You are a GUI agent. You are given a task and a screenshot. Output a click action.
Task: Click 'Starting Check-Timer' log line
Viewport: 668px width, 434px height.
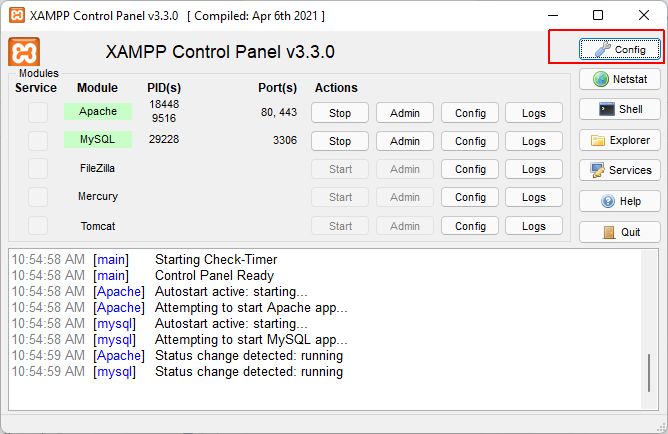click(x=216, y=259)
